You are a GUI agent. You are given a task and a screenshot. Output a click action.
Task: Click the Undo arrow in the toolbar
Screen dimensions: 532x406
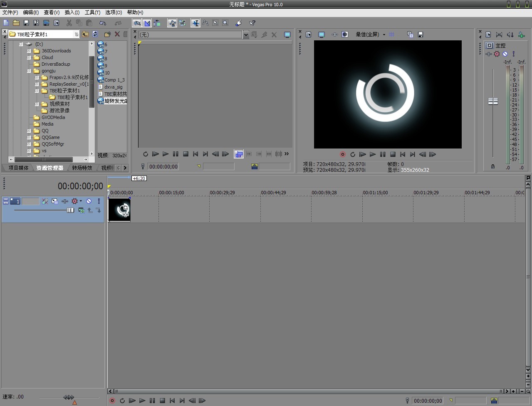pyautogui.click(x=103, y=23)
